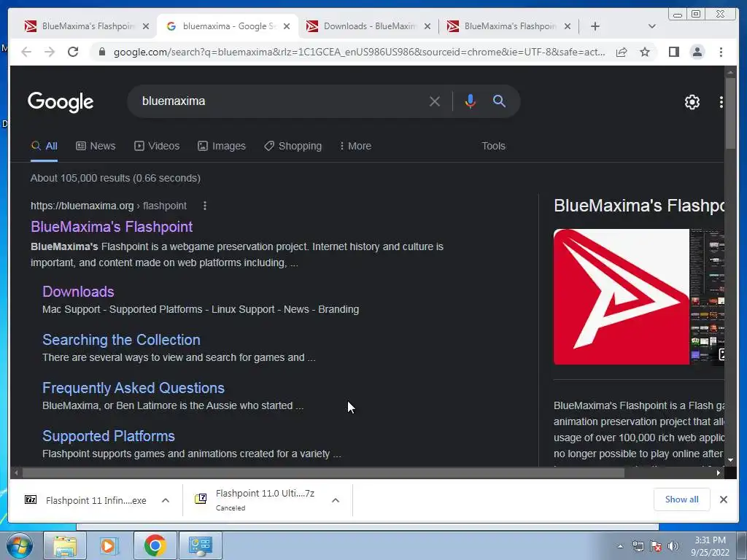Click the Google logo
The width and height of the screenshot is (747, 560).
pyautogui.click(x=61, y=102)
